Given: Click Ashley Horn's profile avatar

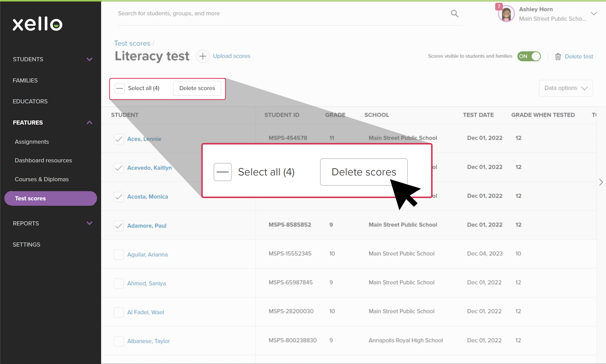Looking at the screenshot, I should (x=506, y=14).
